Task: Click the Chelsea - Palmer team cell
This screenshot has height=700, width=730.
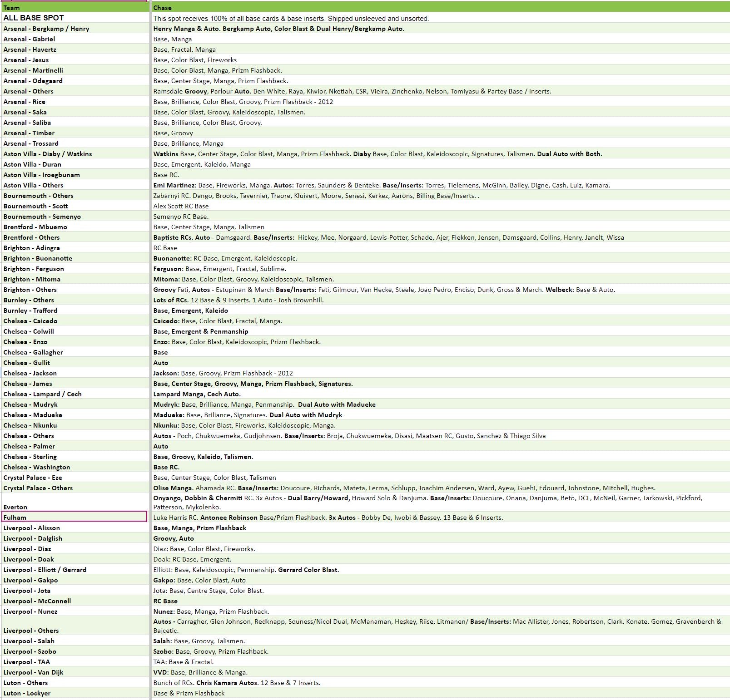Action: [x=74, y=446]
